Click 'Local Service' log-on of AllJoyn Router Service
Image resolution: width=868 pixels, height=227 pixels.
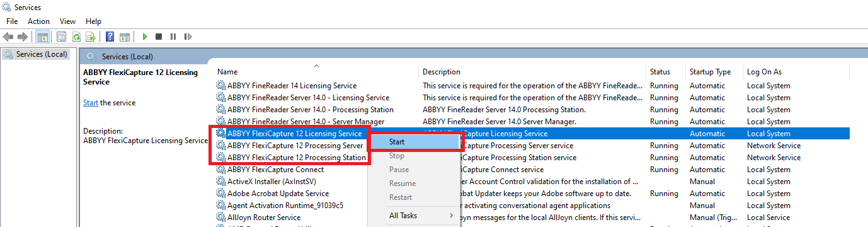coord(768,218)
